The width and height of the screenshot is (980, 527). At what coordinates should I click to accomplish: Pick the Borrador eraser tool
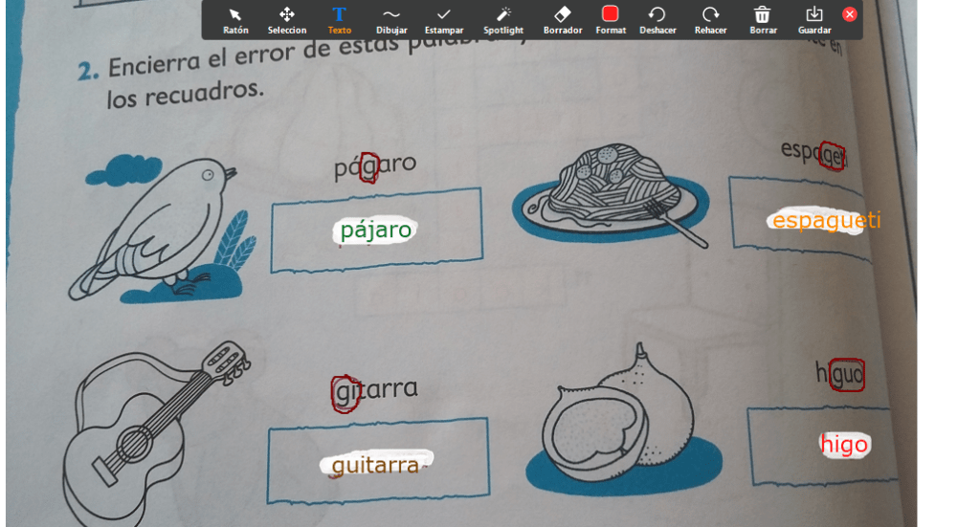point(563,20)
